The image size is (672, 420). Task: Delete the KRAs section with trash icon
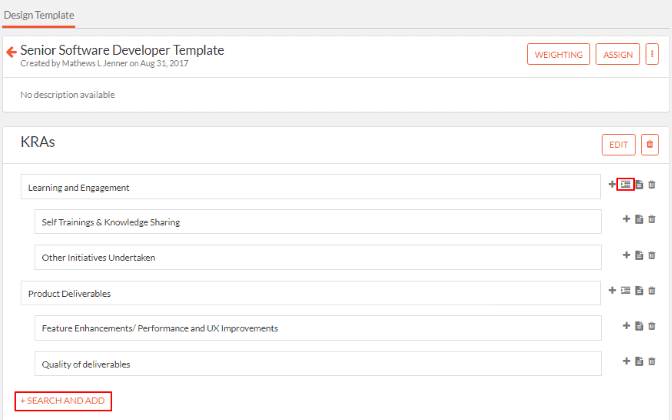650,144
